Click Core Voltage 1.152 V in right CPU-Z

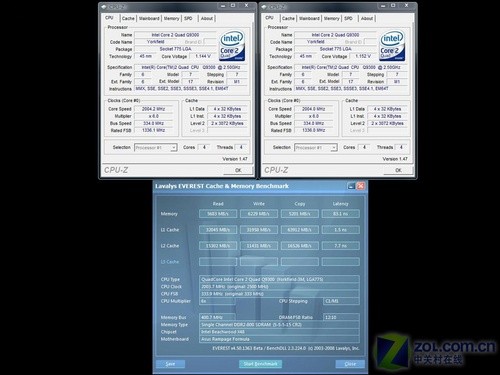pyautogui.click(x=363, y=56)
